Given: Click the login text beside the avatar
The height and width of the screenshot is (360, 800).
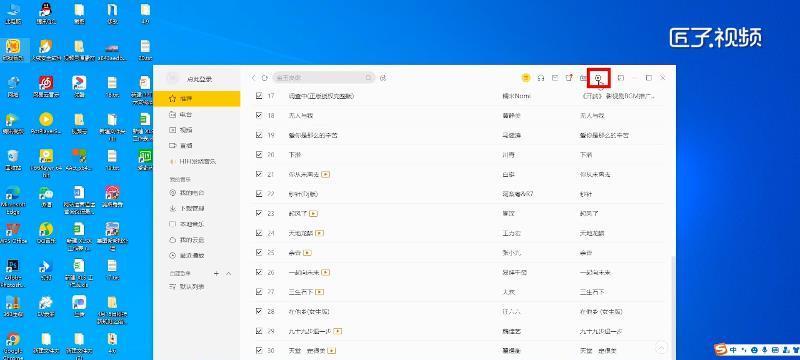Looking at the screenshot, I should pos(199,79).
